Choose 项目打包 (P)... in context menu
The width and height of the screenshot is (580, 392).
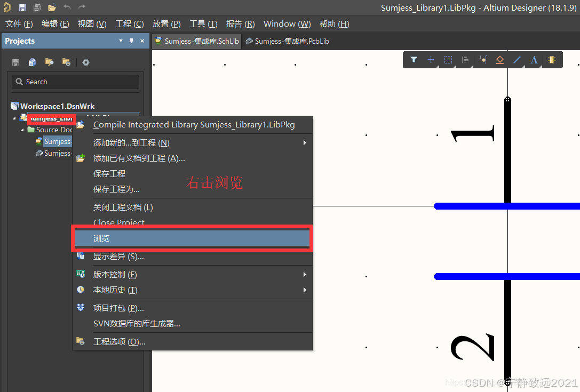[x=192, y=308]
